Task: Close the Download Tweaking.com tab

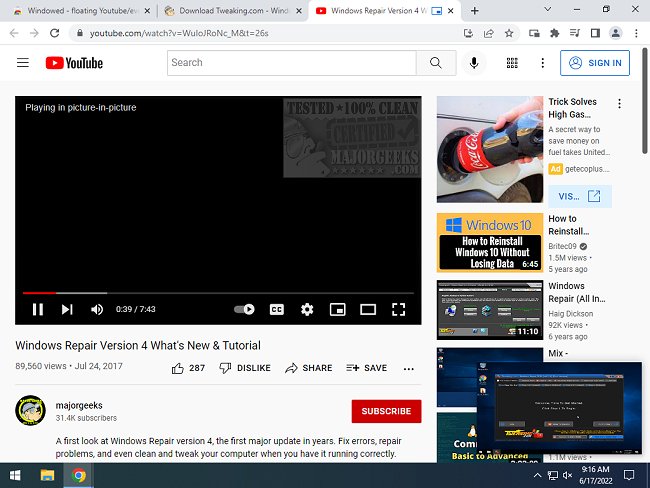Action: pyautogui.click(x=298, y=11)
